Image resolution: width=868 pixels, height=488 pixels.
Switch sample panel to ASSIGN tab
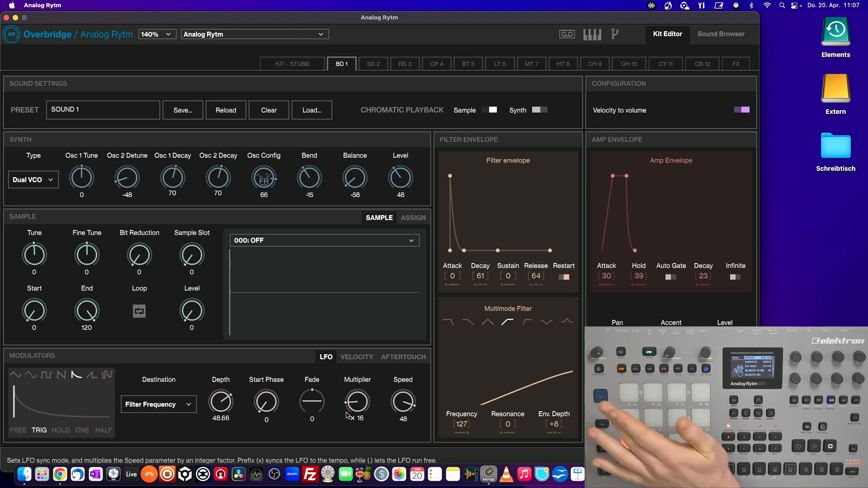click(413, 218)
